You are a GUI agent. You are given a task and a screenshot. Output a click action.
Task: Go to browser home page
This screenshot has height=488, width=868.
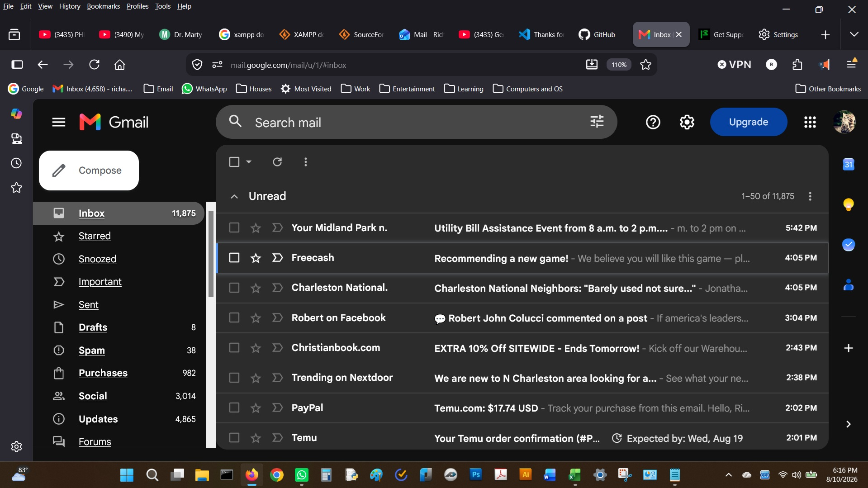click(x=119, y=65)
